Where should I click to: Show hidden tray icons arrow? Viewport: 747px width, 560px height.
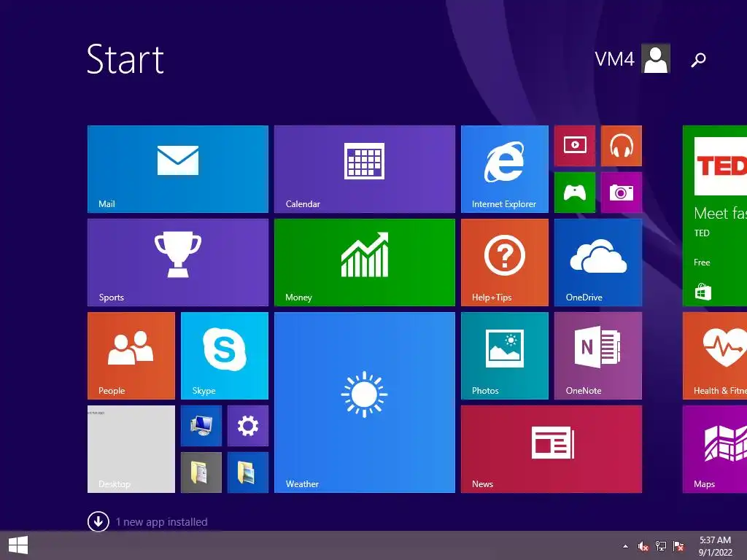tap(625, 546)
